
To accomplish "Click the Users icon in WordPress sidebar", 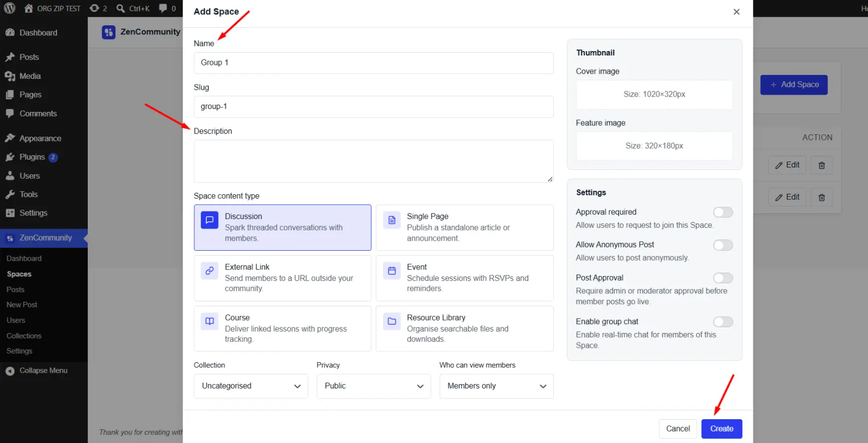I will tap(10, 176).
